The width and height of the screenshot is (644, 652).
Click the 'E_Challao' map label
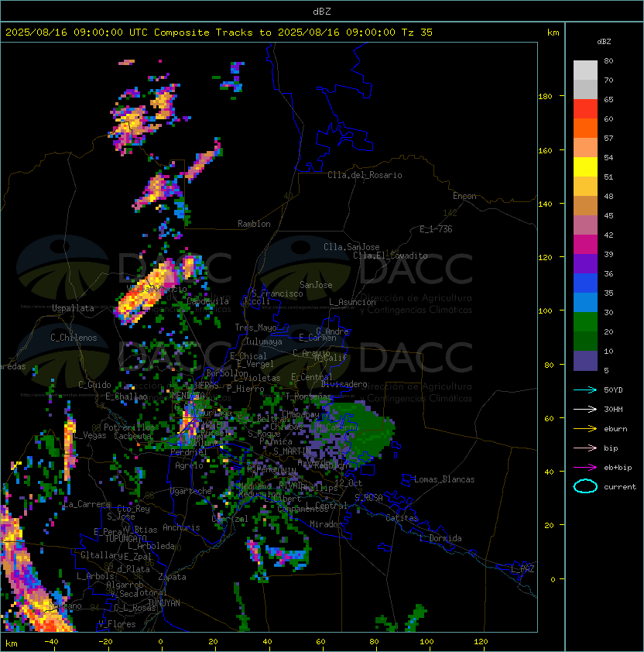click(x=126, y=396)
